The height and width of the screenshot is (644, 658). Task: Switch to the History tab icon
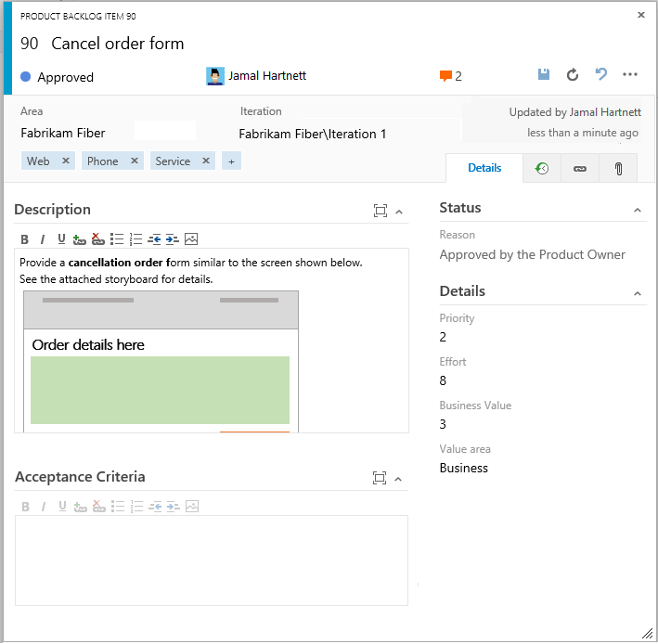[541, 169]
